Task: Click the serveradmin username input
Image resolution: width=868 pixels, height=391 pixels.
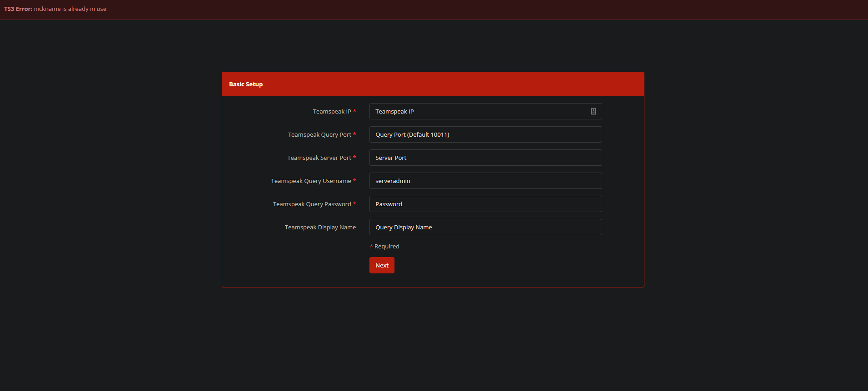Action: pyautogui.click(x=485, y=181)
